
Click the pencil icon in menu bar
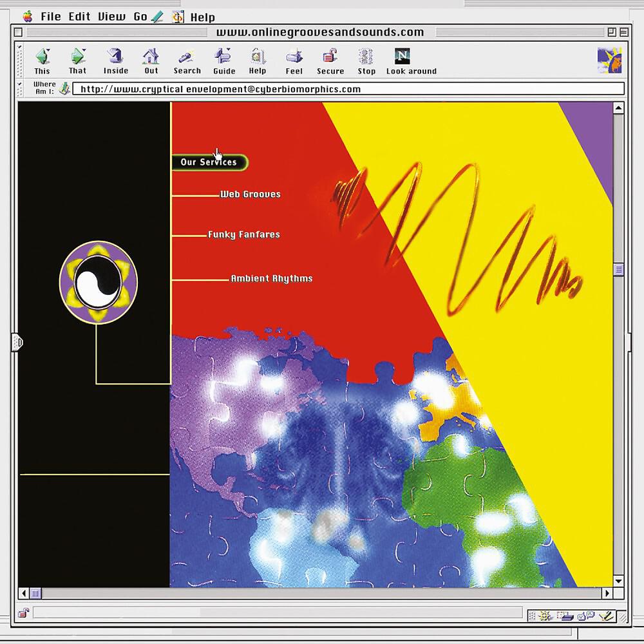pyautogui.click(x=157, y=17)
